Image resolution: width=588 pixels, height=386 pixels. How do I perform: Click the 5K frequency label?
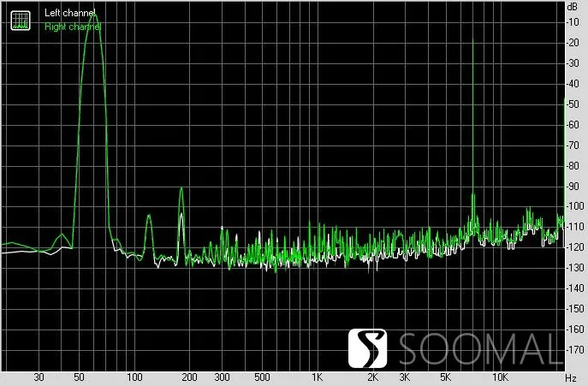click(445, 377)
